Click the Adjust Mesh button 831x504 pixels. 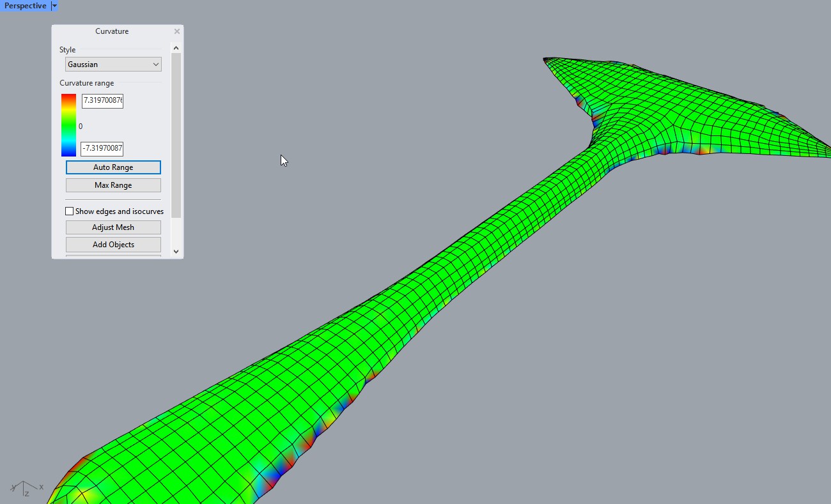[113, 227]
